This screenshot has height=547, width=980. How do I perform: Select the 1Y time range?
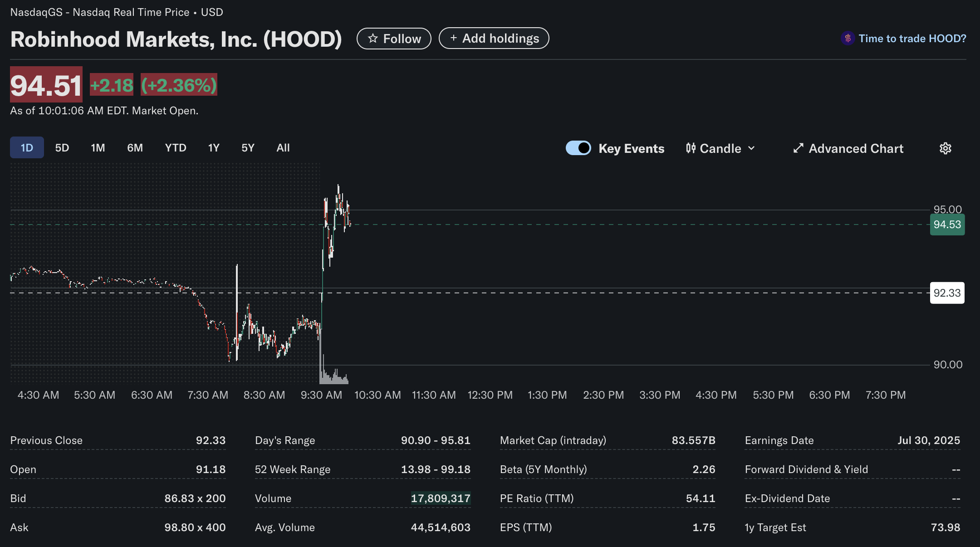point(214,148)
